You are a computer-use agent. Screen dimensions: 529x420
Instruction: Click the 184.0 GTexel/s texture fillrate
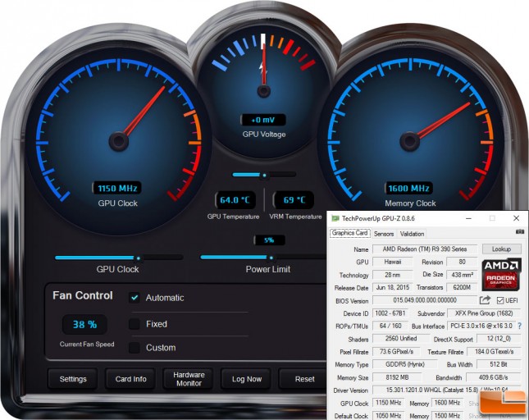pyautogui.click(x=494, y=352)
